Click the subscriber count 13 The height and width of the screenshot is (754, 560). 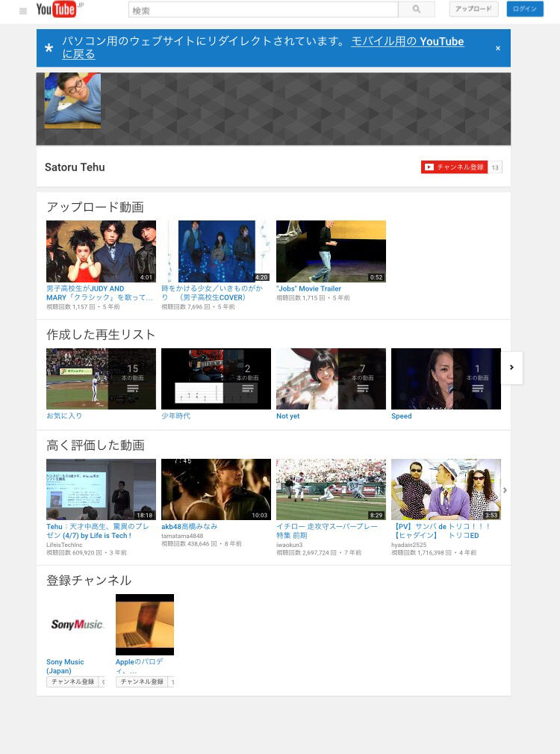coord(495,167)
